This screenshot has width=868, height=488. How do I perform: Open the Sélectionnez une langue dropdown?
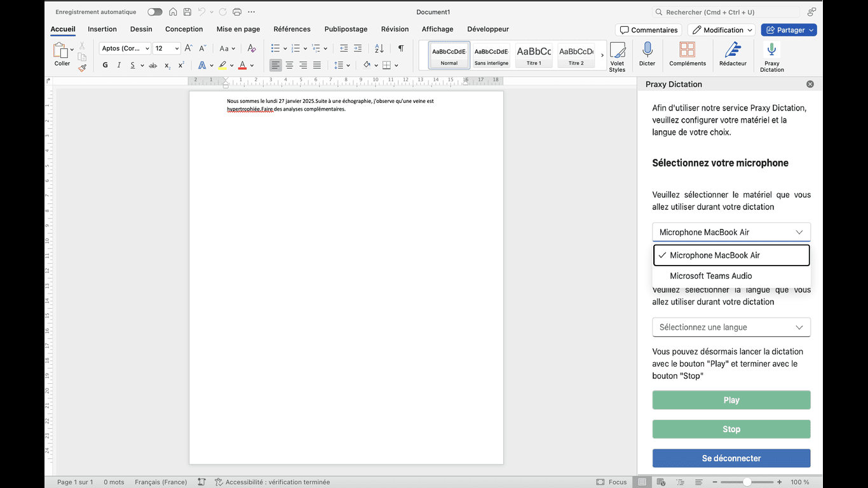tap(731, 327)
